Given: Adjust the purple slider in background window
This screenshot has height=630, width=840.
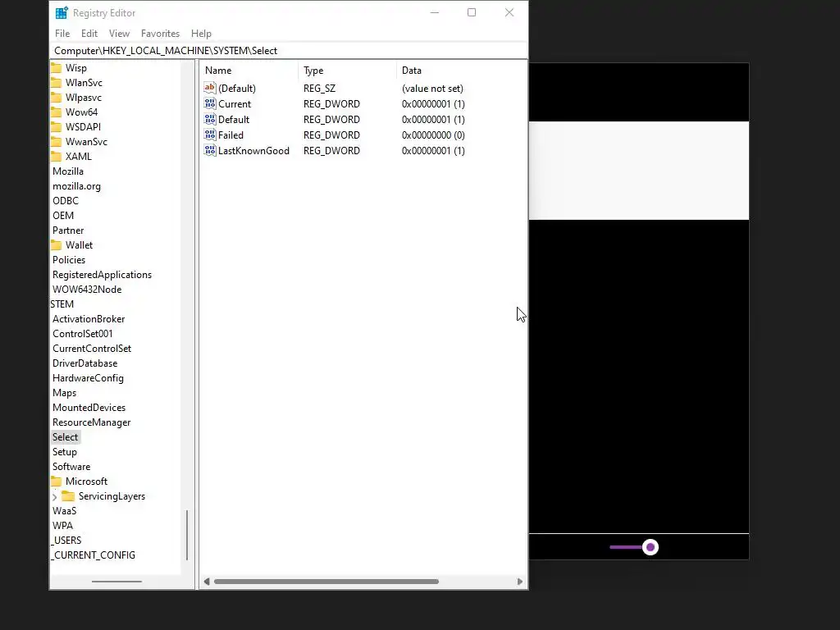Looking at the screenshot, I should click(x=651, y=547).
